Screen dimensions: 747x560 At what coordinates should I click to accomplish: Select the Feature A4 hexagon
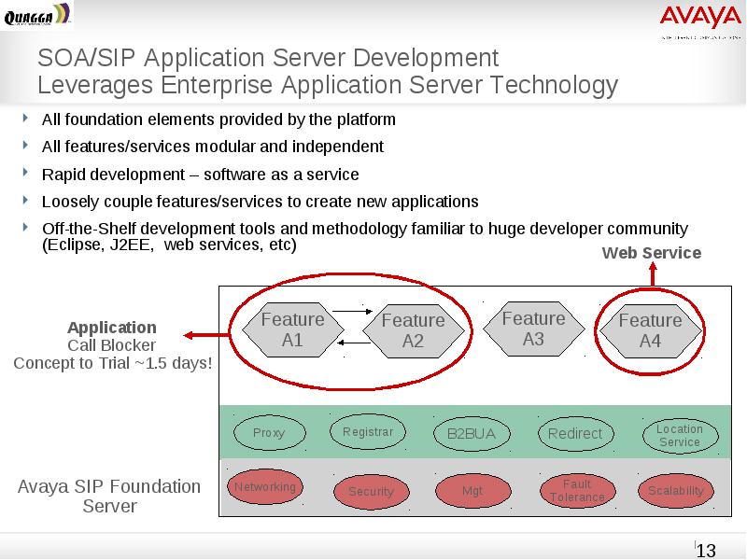coord(650,331)
